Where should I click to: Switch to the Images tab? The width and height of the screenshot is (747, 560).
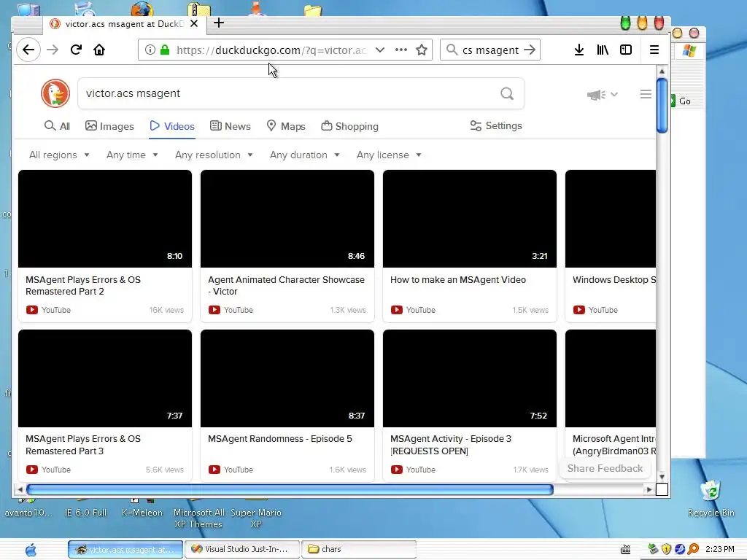pos(109,126)
